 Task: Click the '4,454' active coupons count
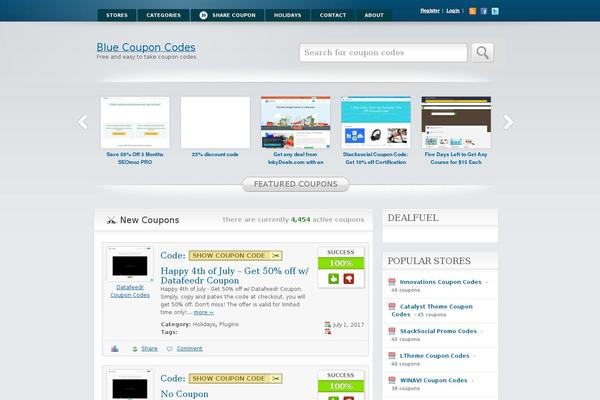[300, 220]
